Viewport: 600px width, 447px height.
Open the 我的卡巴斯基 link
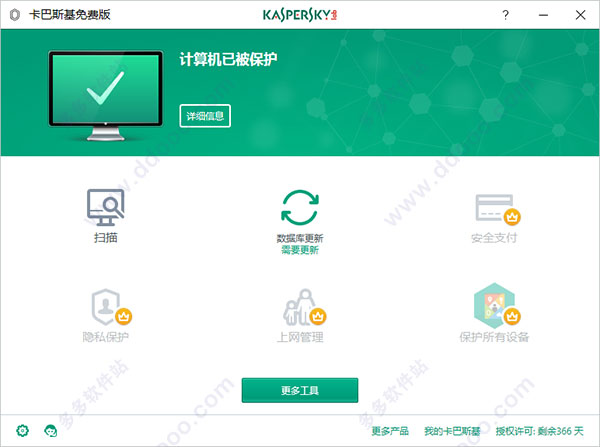pyautogui.click(x=452, y=431)
